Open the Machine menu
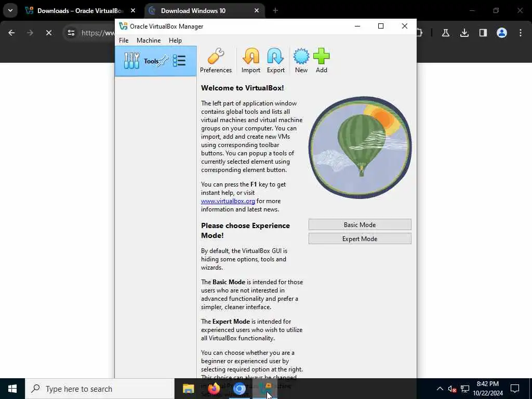This screenshot has width=532, height=399. [149, 41]
